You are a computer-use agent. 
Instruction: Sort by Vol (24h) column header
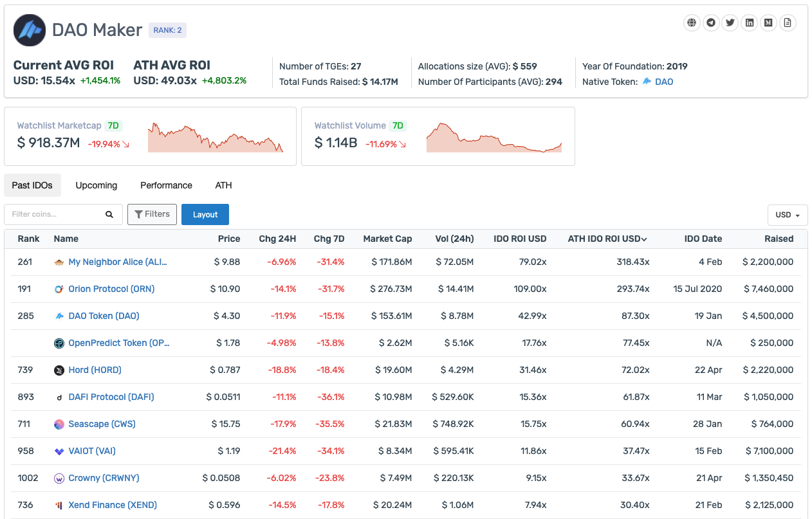pyautogui.click(x=454, y=239)
